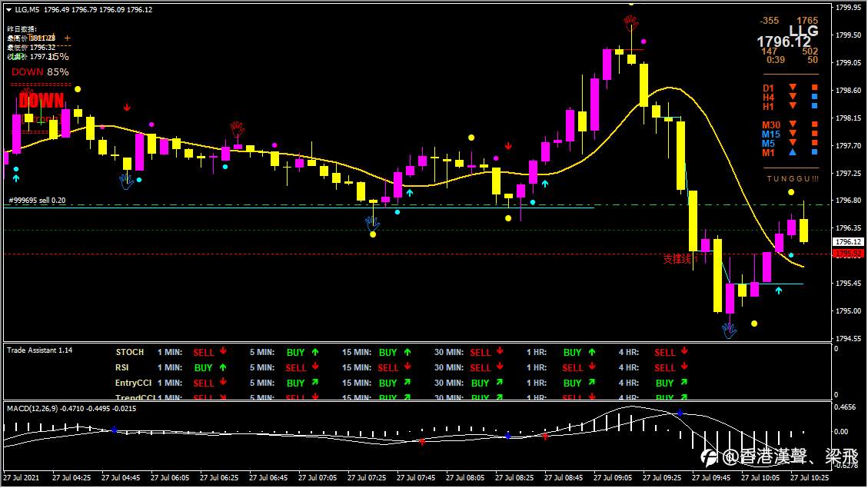The image size is (868, 488).
Task: Click the STOCH row label
Action: pyautogui.click(x=129, y=353)
